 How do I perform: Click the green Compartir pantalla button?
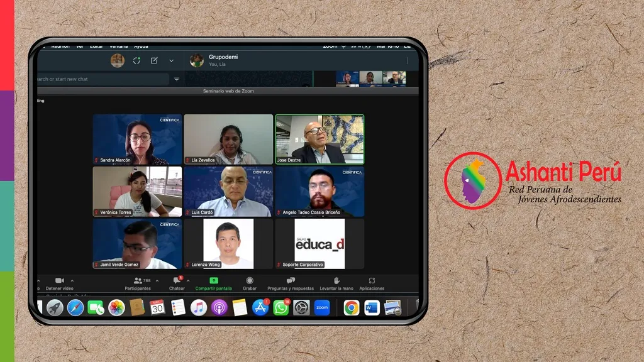(213, 281)
